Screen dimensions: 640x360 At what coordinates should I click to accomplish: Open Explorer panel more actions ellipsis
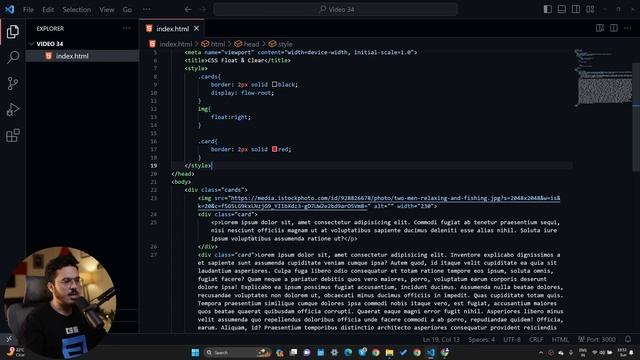[x=127, y=28]
